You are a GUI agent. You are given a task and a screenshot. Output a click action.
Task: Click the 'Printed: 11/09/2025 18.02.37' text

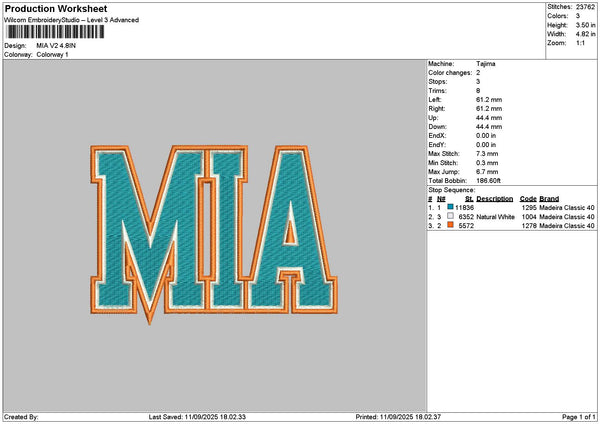click(398, 417)
